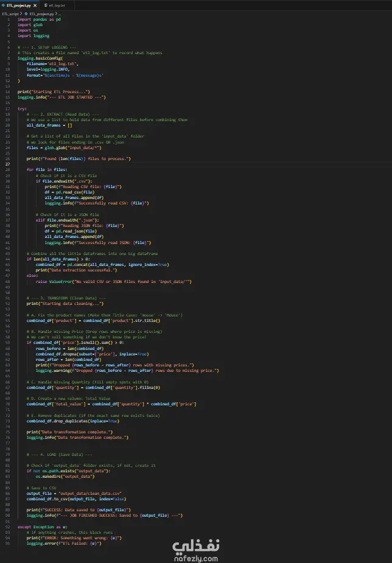Click the glob.glob("input_data/*") line
Screen dimensions: 392x563
point(63,147)
